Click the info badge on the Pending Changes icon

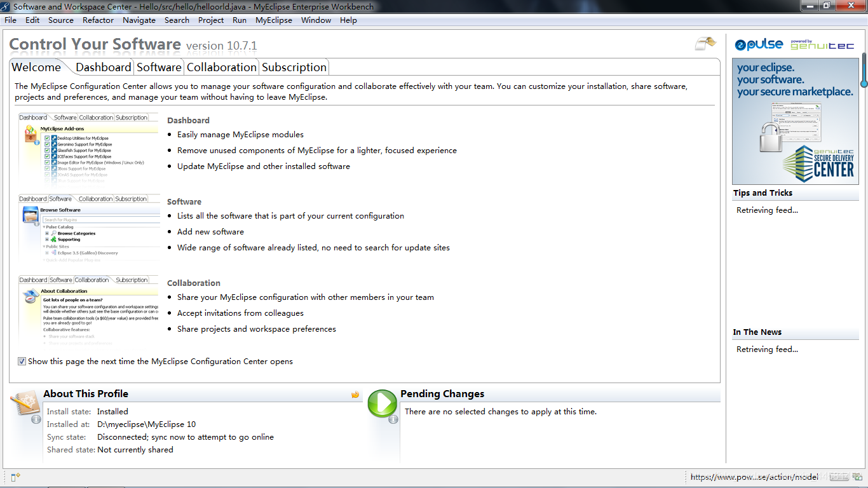click(393, 419)
